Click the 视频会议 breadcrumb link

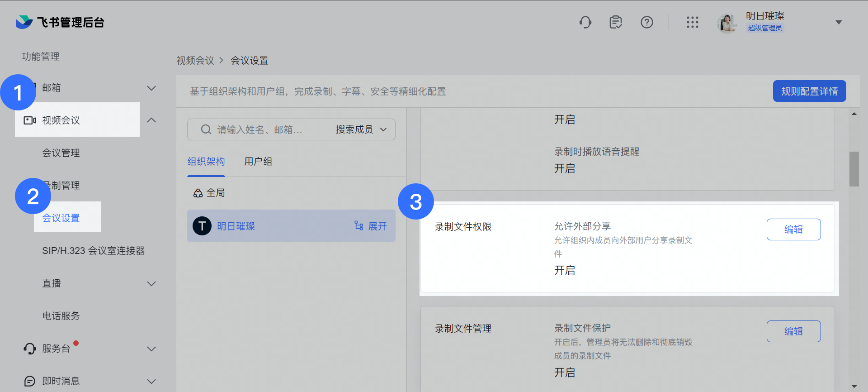tap(195, 61)
